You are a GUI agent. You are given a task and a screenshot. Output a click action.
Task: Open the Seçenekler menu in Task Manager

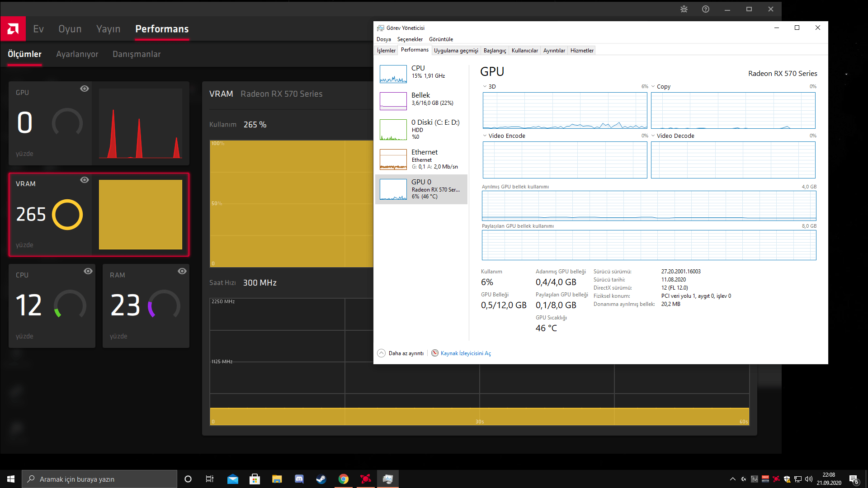410,39
